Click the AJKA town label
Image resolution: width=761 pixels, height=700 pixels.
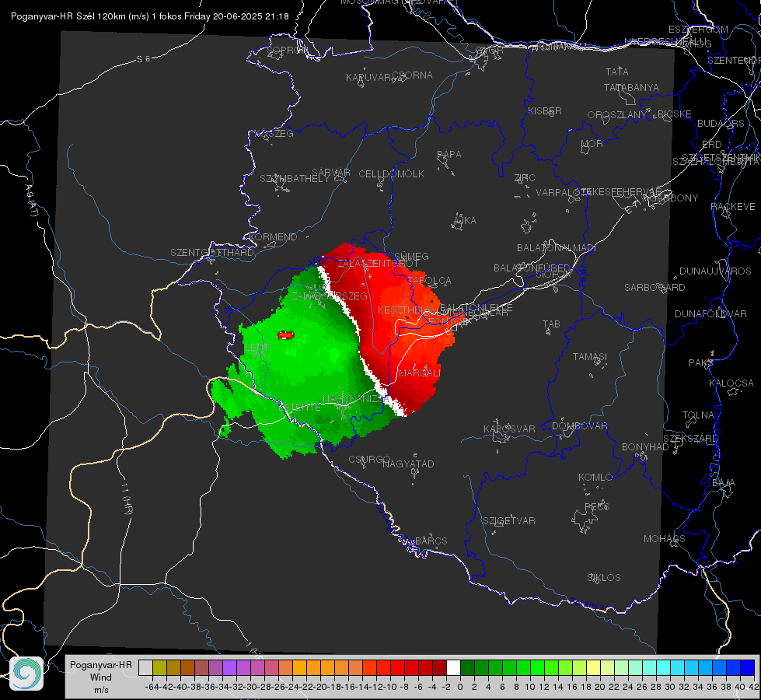point(464,221)
